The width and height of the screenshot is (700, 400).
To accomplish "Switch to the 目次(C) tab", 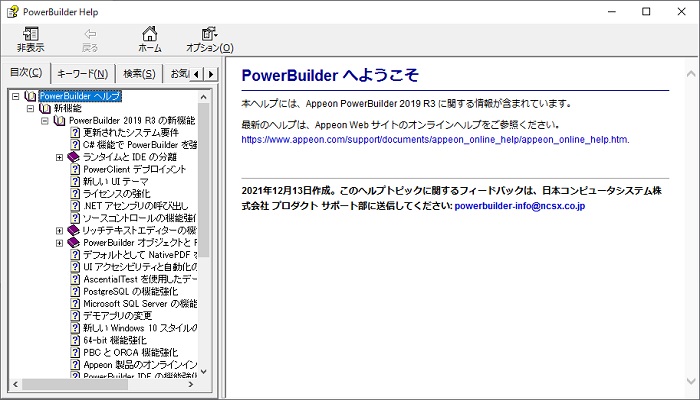I will click(x=26, y=72).
